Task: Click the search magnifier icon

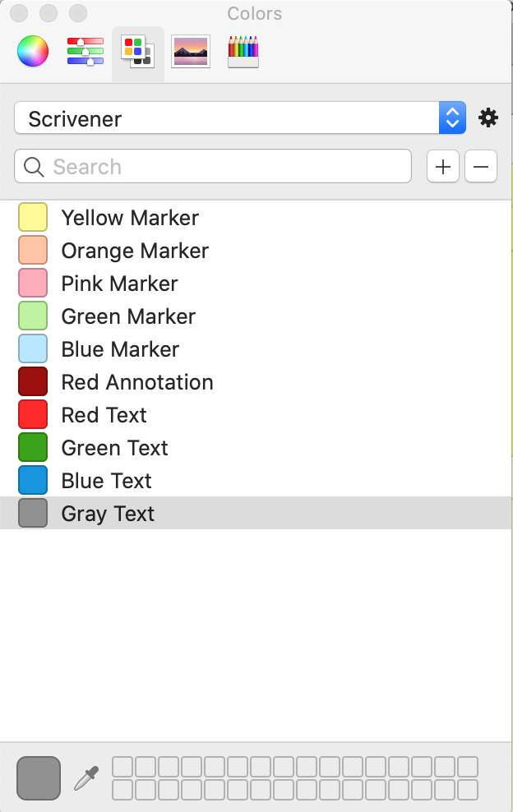Action: click(33, 166)
